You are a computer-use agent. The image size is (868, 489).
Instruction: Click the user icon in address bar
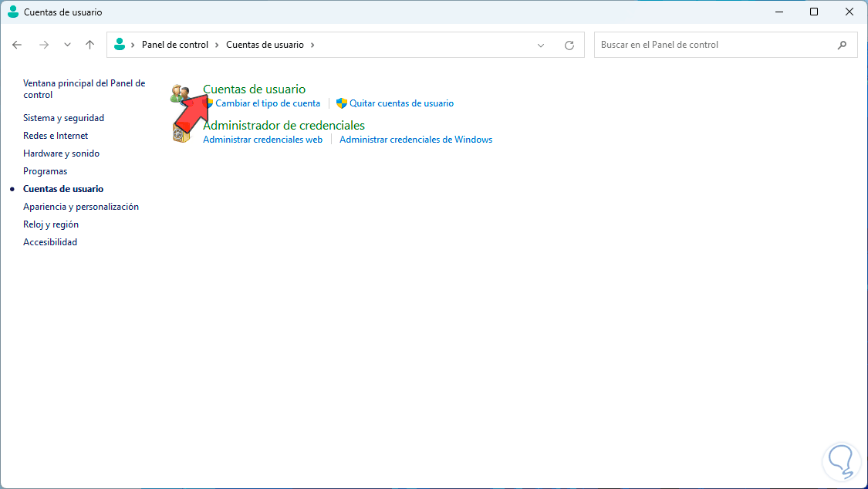pos(119,44)
